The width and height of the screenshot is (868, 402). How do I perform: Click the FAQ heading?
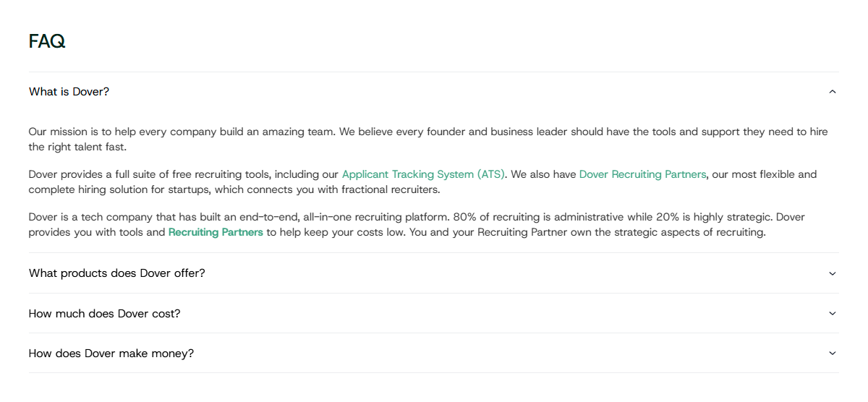tap(47, 41)
